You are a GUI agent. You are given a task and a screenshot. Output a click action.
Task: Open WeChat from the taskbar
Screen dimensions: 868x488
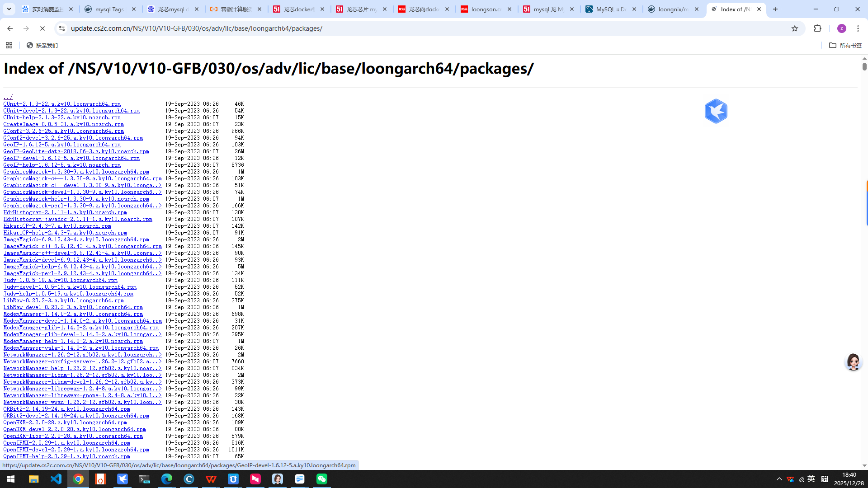322,479
